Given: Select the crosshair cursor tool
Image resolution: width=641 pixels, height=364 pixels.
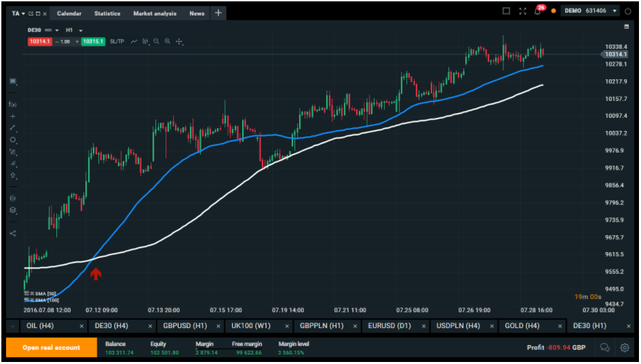Looking at the screenshot, I should 179,41.
